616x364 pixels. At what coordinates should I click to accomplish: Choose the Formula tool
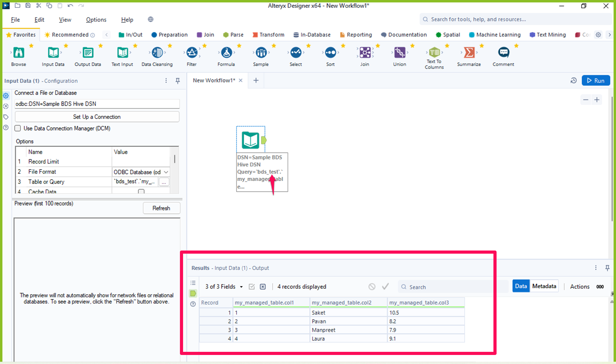(226, 52)
